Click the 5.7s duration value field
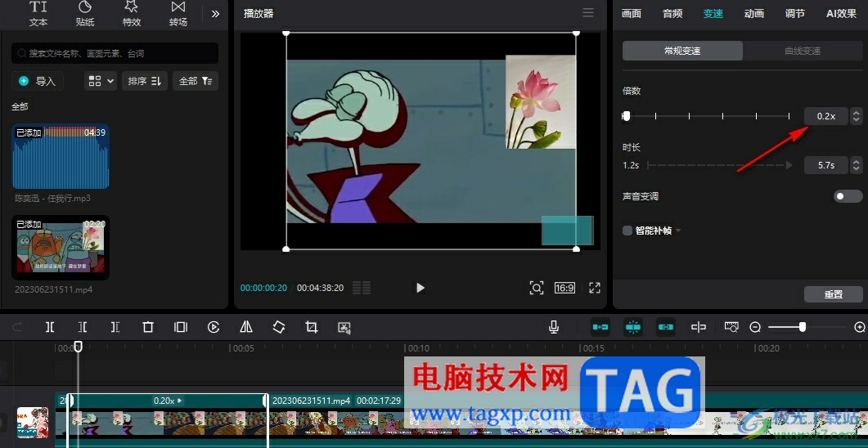This screenshot has height=448, width=868. (826, 165)
